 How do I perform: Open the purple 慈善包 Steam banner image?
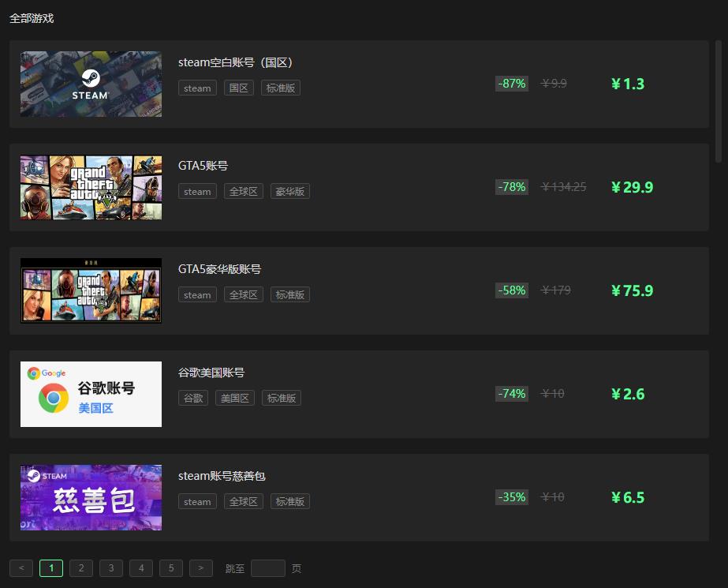[91, 497]
